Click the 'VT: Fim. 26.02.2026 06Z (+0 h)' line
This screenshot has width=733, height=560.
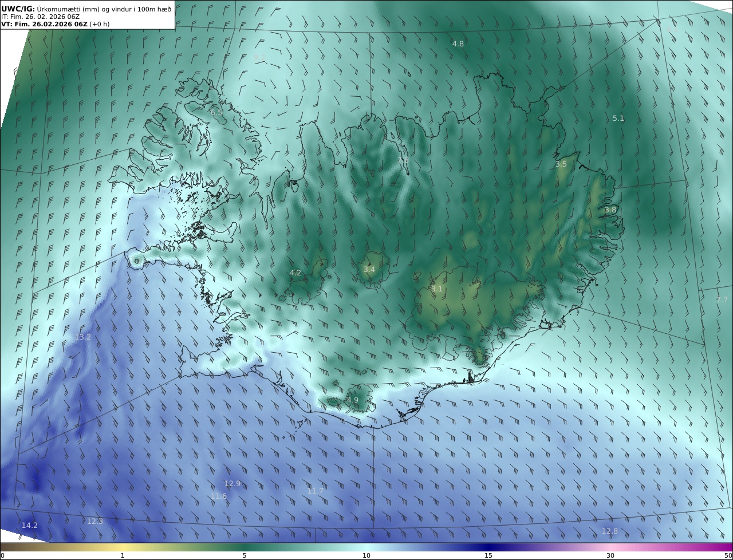click(x=55, y=24)
